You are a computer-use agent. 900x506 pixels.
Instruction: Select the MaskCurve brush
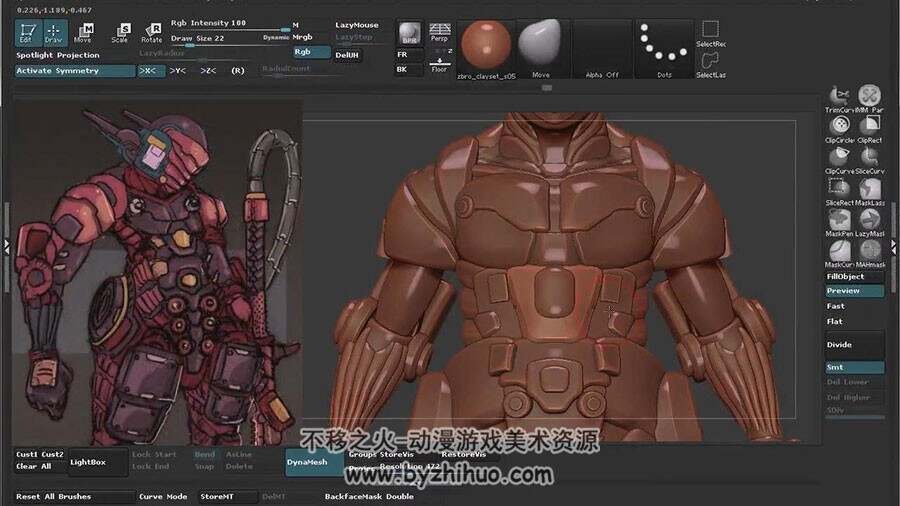(840, 254)
